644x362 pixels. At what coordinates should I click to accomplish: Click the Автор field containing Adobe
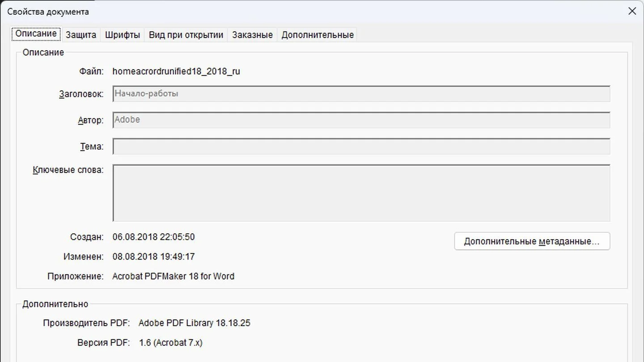[361, 120]
